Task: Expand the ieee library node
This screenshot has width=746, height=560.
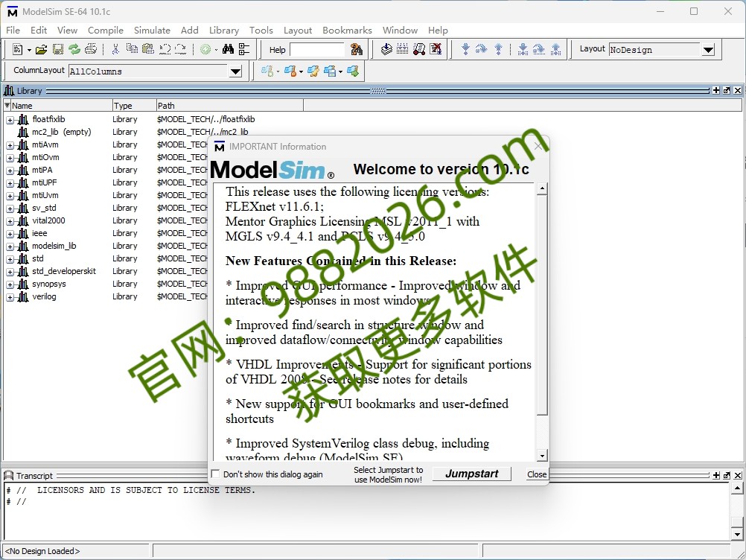Action: 10,234
